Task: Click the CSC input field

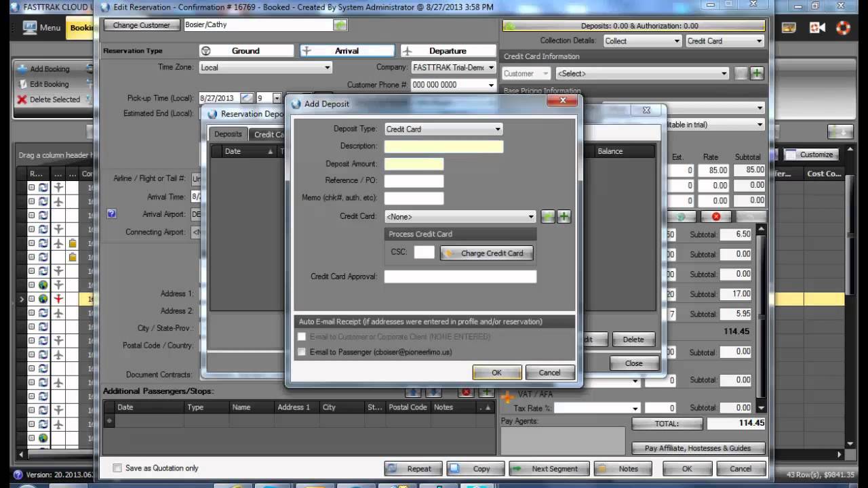Action: (x=424, y=252)
